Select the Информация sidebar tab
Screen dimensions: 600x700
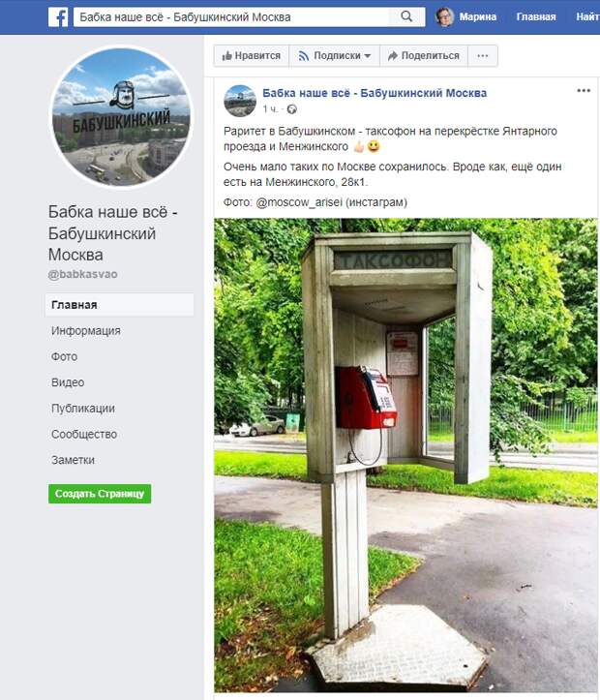86,331
